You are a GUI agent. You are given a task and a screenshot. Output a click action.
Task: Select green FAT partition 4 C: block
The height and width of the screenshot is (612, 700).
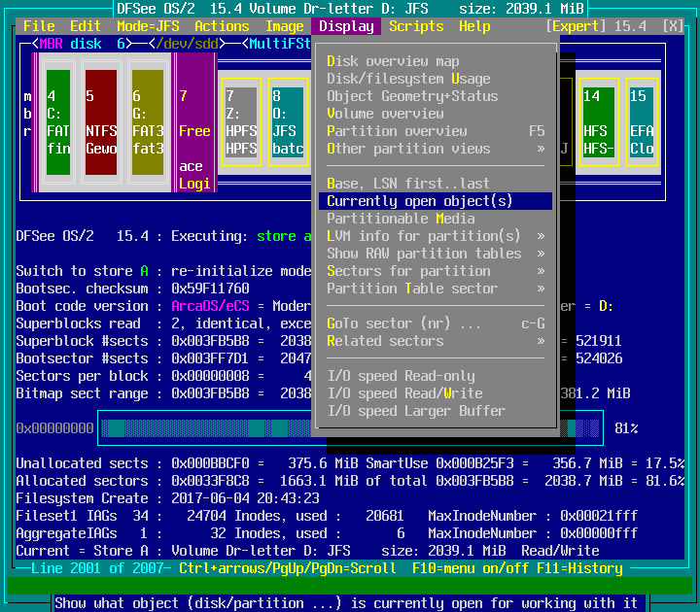click(58, 122)
